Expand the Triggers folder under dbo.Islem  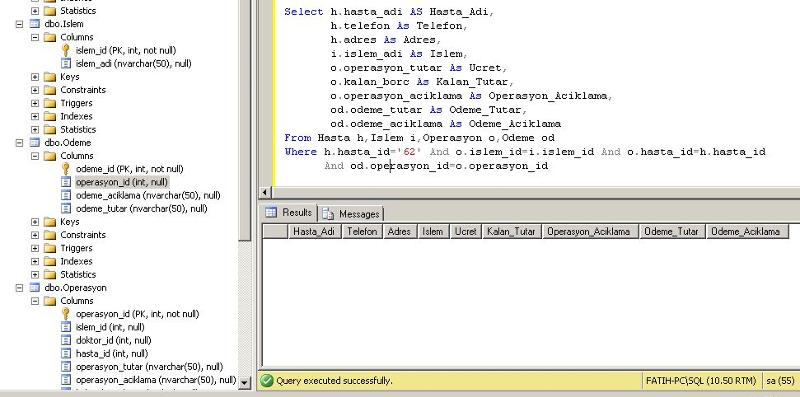pos(35,103)
